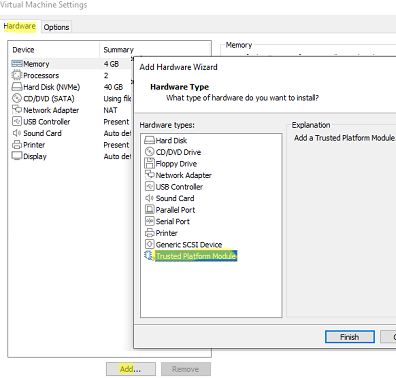Select Floppy Drive label in hardware types
The image size is (396, 378).
click(x=176, y=164)
